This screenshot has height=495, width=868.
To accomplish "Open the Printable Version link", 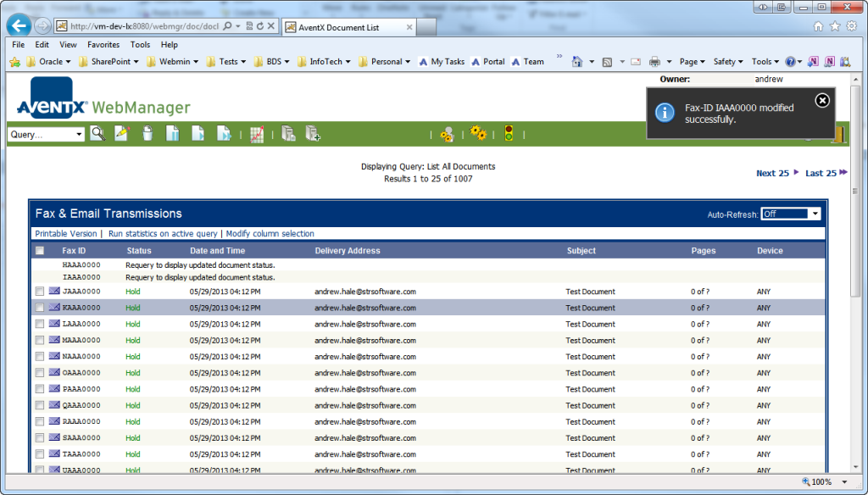I will click(x=65, y=234).
